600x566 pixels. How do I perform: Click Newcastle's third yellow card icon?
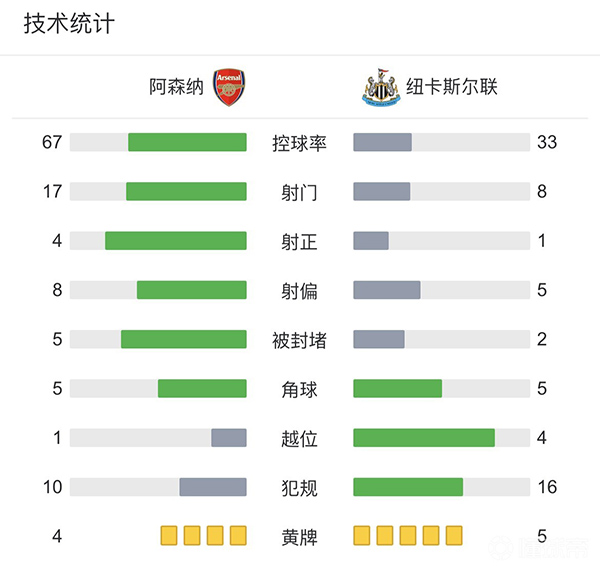point(408,535)
